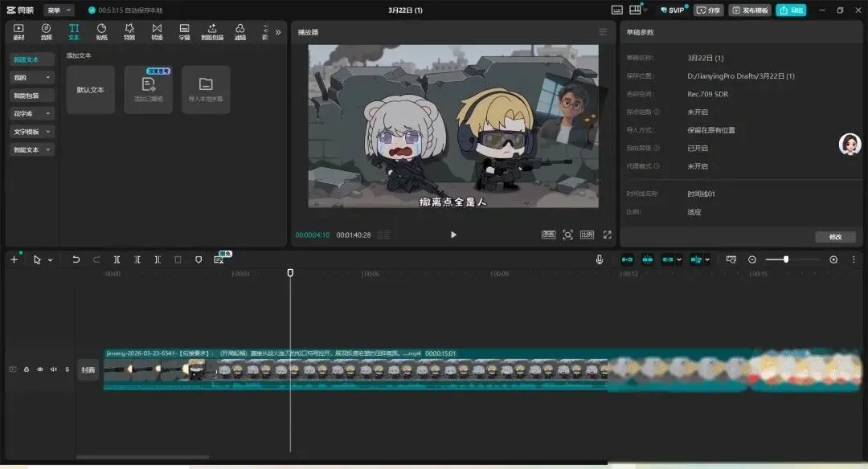
Task: Open the 素材 media tab
Action: (18, 32)
